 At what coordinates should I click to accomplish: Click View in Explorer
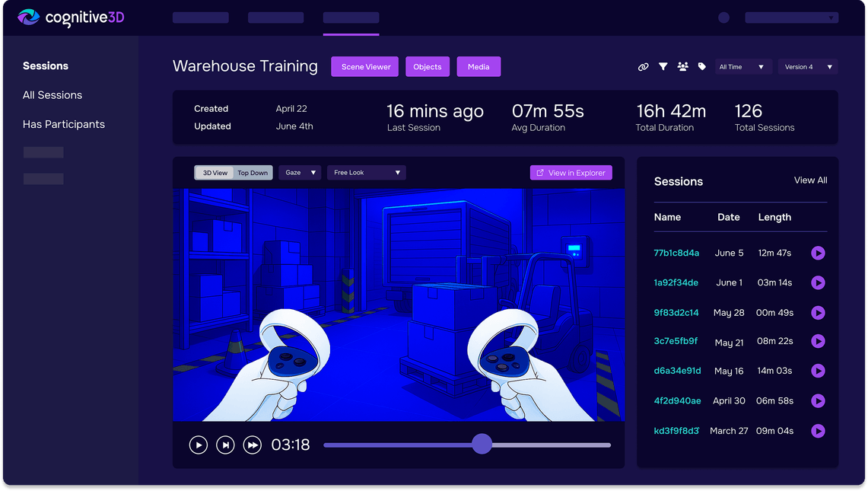pyautogui.click(x=571, y=172)
